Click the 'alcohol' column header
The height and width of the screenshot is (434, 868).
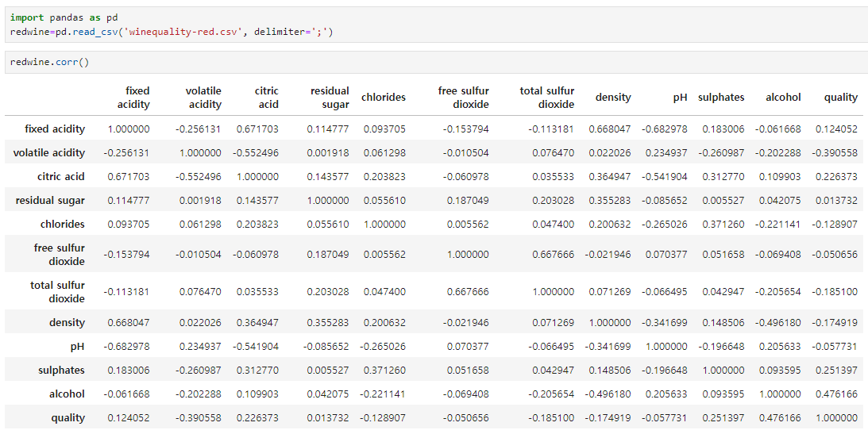[783, 98]
